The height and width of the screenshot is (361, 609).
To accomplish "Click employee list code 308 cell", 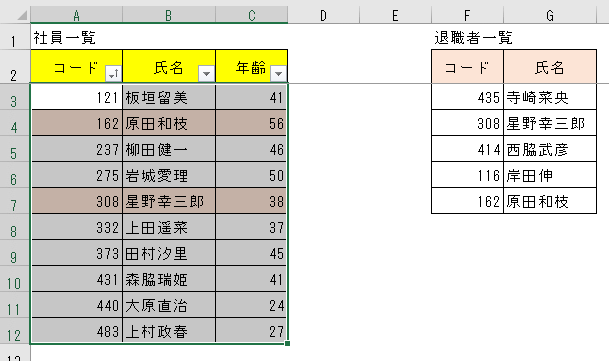I will tap(77, 201).
